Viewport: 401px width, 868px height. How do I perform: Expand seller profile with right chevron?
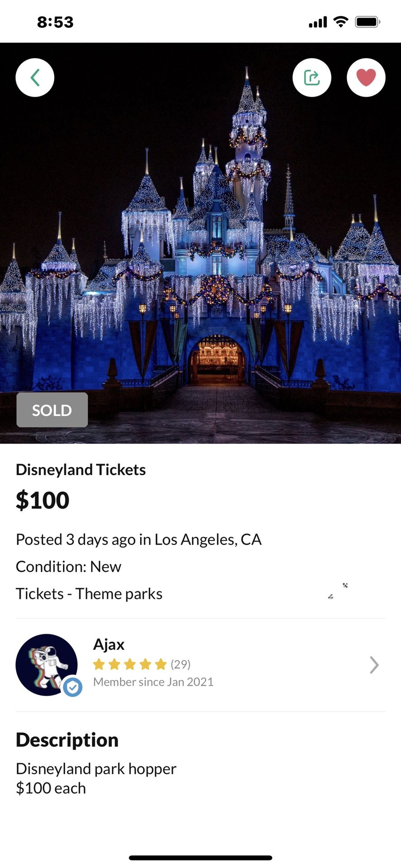tap(374, 665)
